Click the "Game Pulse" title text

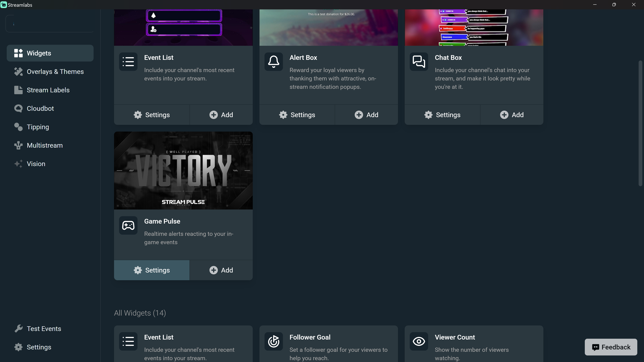tap(162, 221)
